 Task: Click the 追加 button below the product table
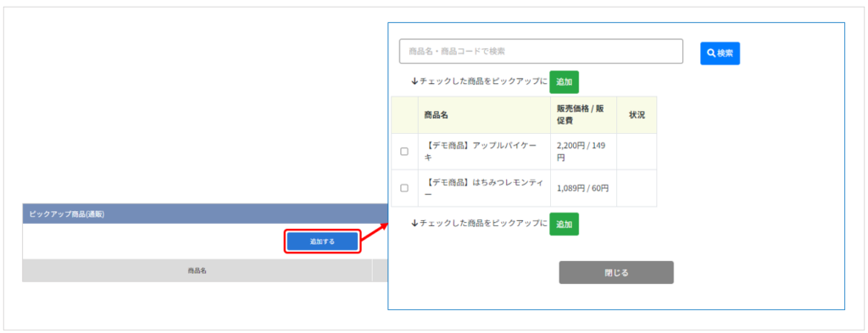point(564,224)
